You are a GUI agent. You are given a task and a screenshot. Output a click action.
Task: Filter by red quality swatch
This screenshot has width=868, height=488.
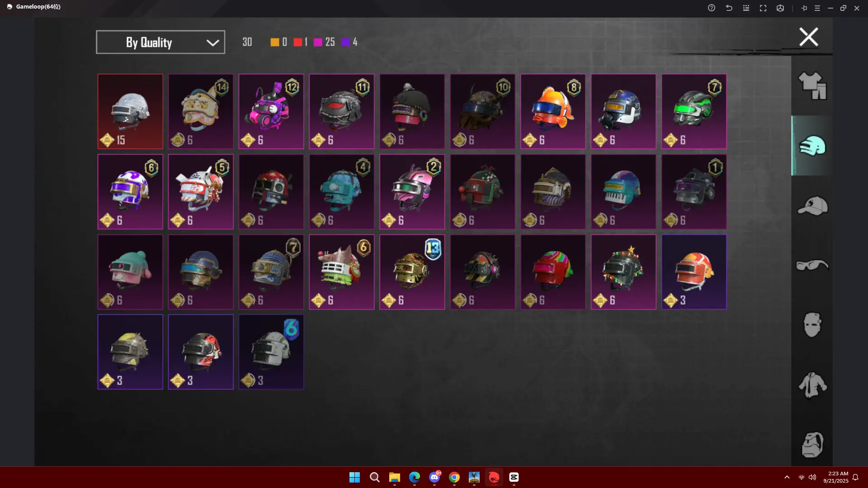297,42
